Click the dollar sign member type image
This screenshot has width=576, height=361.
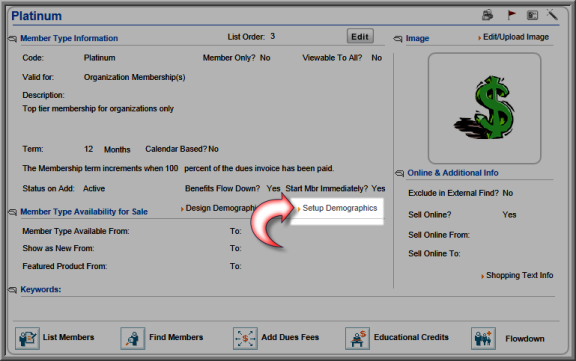pos(484,108)
